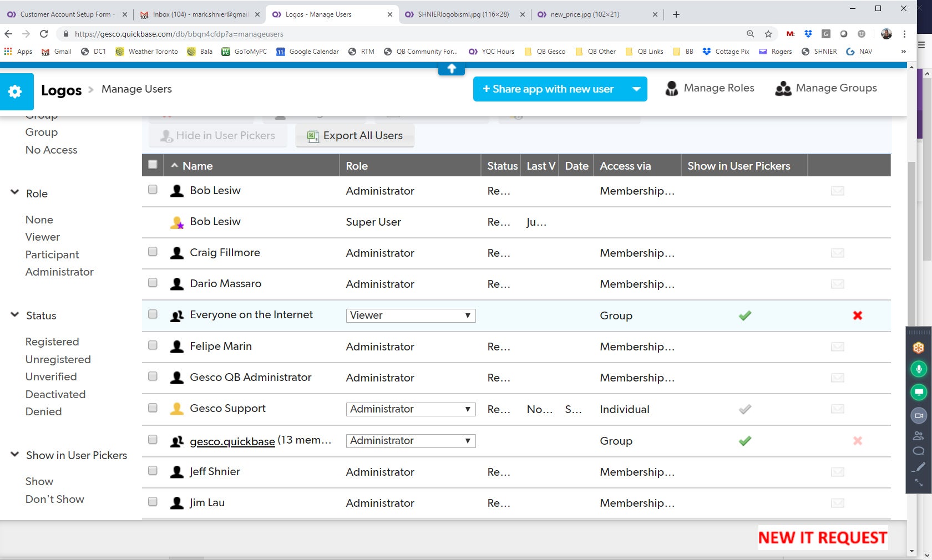Click the blue up-arrow collapse tab

tap(452, 69)
